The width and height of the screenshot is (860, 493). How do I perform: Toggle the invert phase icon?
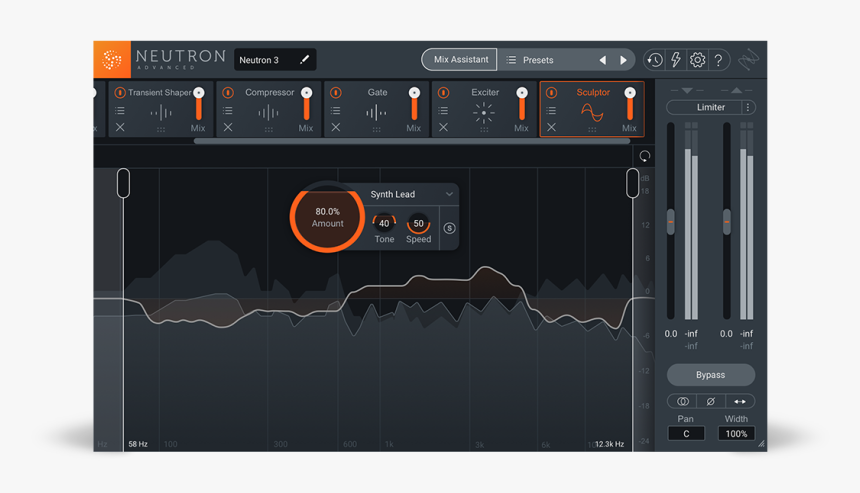point(711,401)
